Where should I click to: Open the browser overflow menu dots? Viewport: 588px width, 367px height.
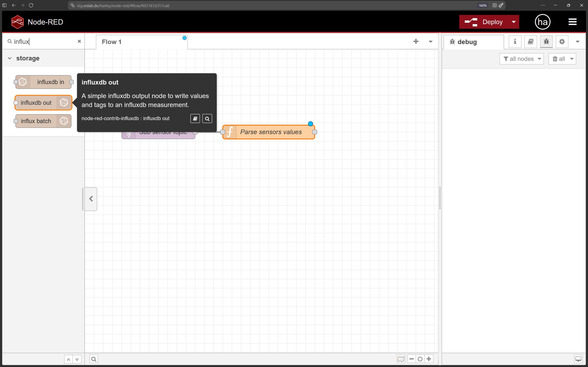542,5
